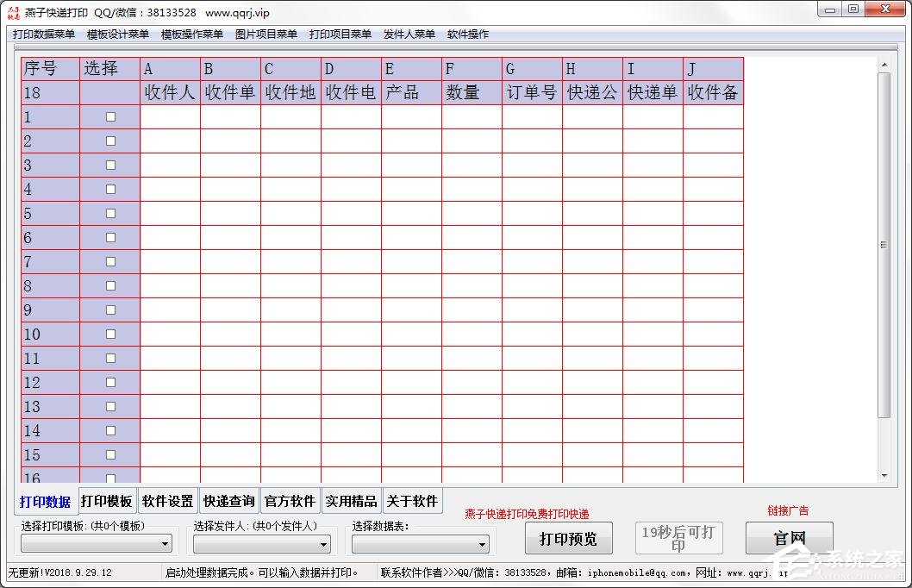Open the 选择数据表 data table dropdown
Screen dimensions: 912x588
(420, 544)
